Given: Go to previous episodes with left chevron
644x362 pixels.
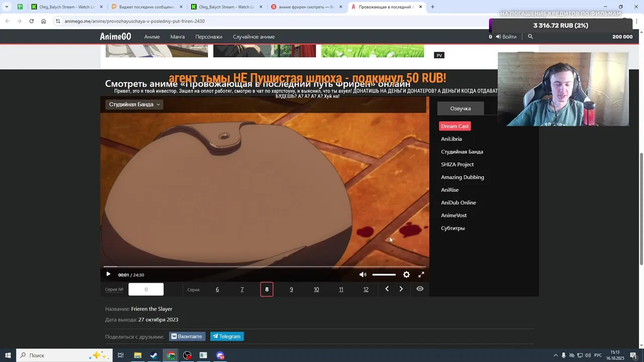Looking at the screenshot, I should click(386, 289).
